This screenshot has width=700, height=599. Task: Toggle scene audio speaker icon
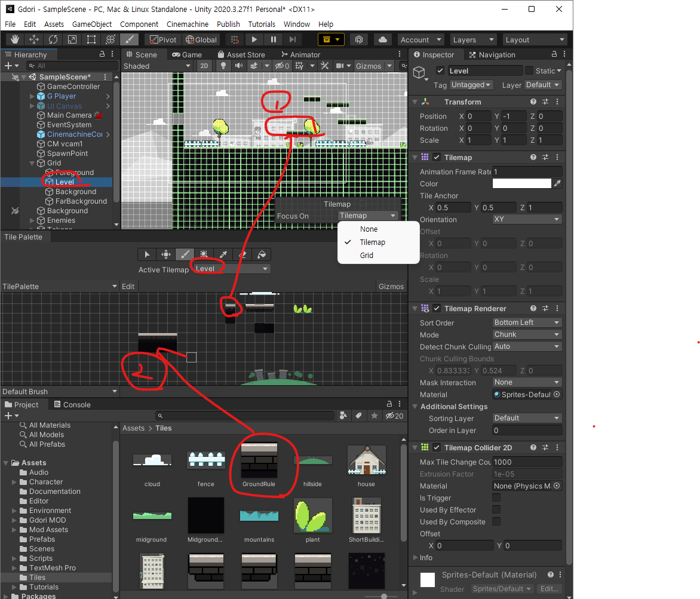(239, 66)
